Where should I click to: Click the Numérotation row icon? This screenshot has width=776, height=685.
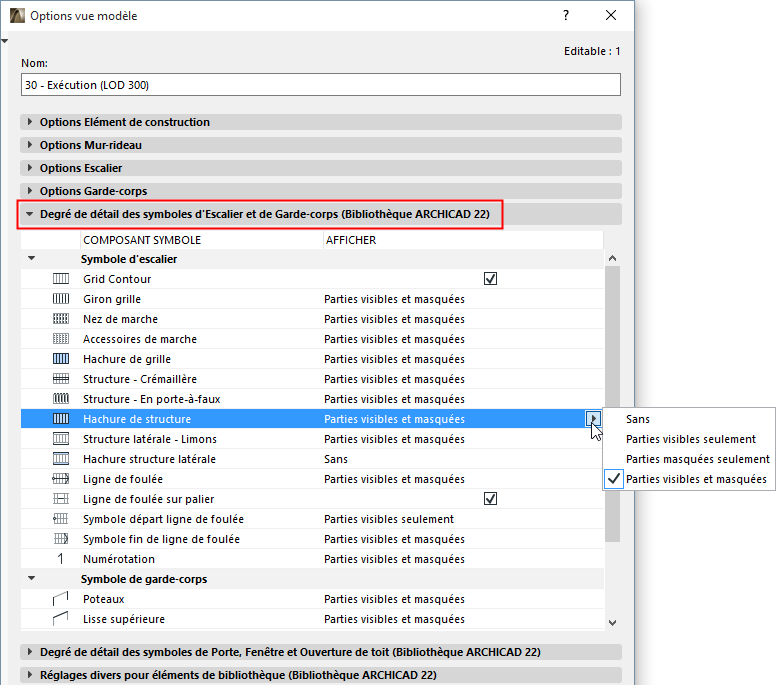[60, 559]
